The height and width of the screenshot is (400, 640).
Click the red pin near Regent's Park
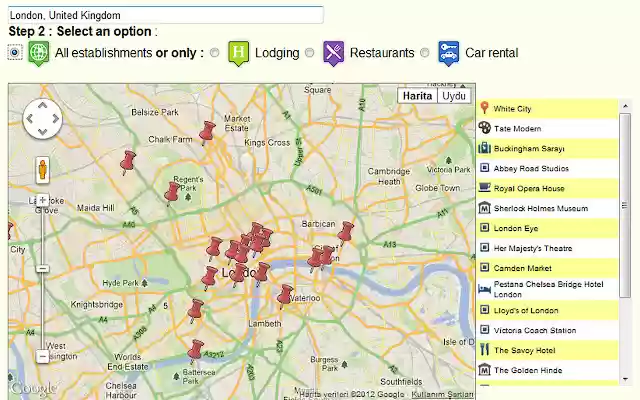[x=172, y=191]
